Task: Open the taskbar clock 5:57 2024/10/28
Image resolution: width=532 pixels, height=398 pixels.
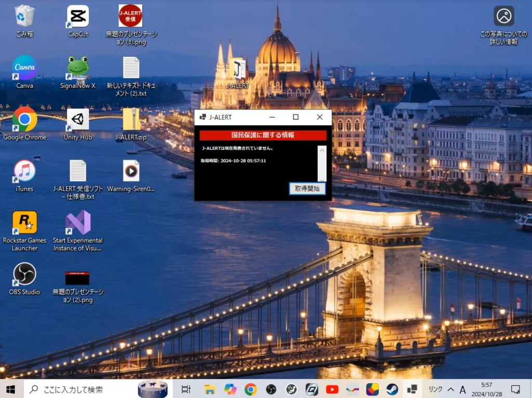Action: click(x=486, y=389)
